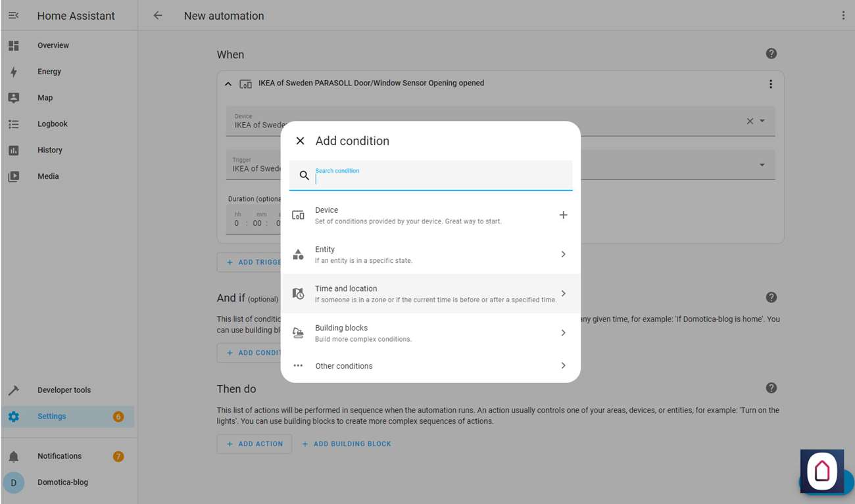Open the Building blocks conditions list
Image resolution: width=855 pixels, height=504 pixels.
click(430, 333)
